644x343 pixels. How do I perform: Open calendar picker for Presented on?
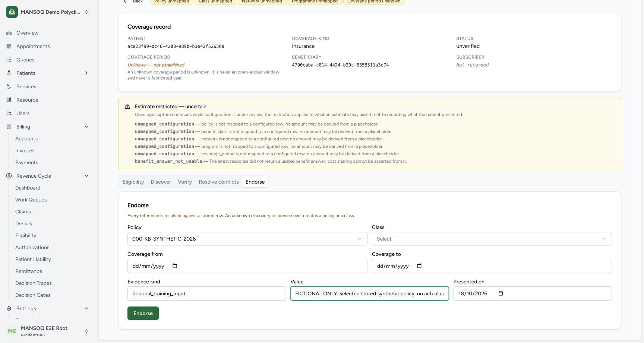[x=501, y=293]
